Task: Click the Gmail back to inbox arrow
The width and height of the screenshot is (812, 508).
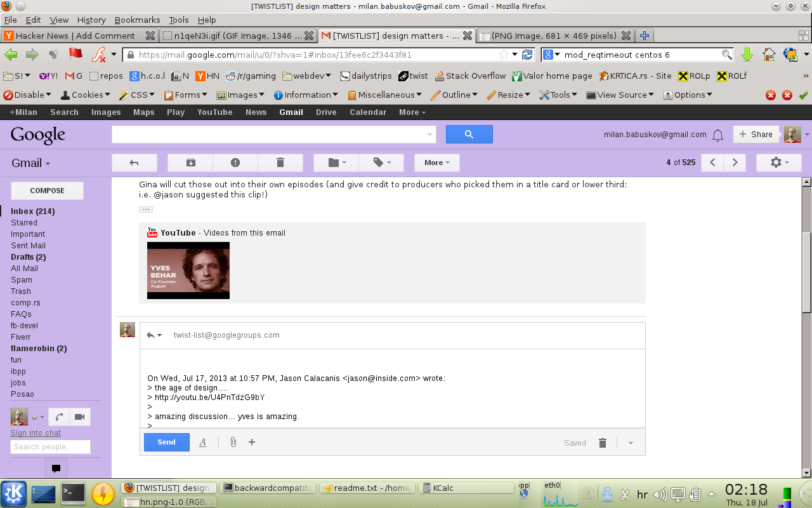Action: (x=134, y=163)
